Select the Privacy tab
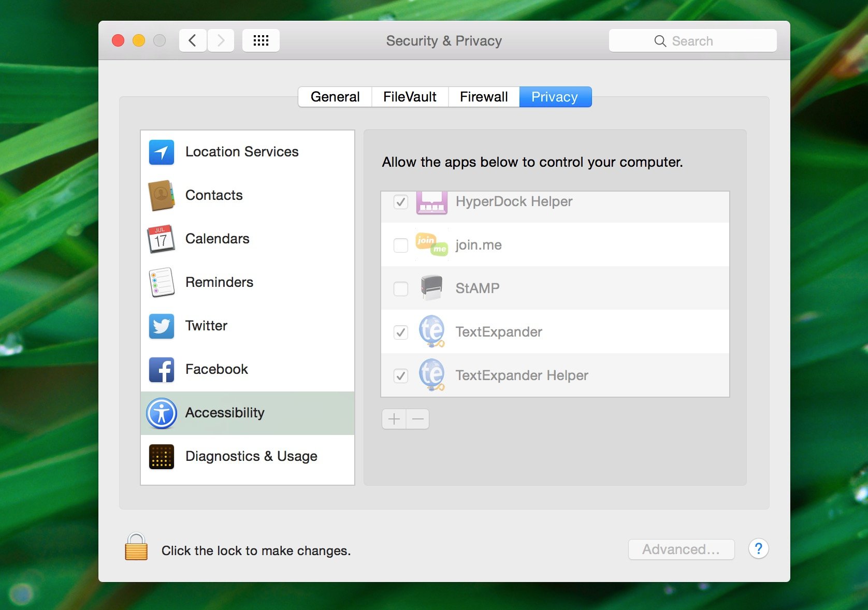This screenshot has width=868, height=610. point(555,97)
